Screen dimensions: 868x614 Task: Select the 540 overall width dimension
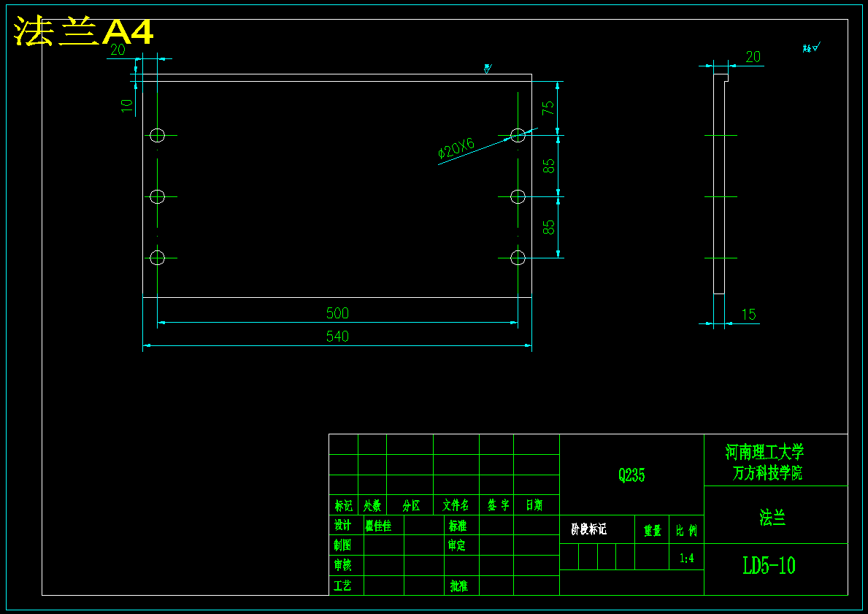337,336
